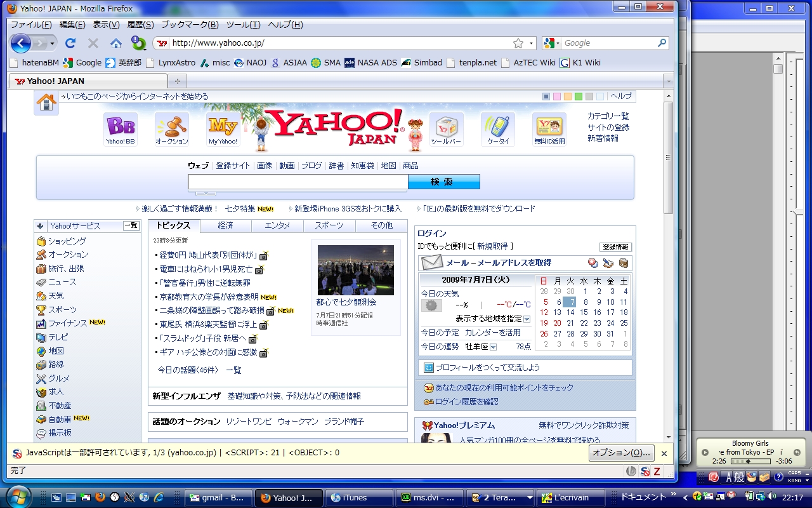Open headline 電車にはねられ小1男児死亡
The width and height of the screenshot is (812, 508).
coord(206,269)
